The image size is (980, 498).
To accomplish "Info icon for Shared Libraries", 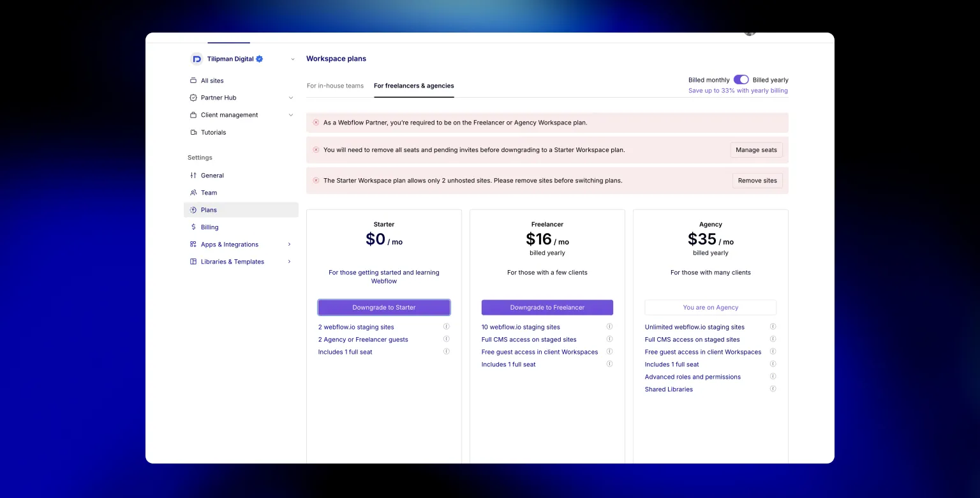I will (773, 388).
